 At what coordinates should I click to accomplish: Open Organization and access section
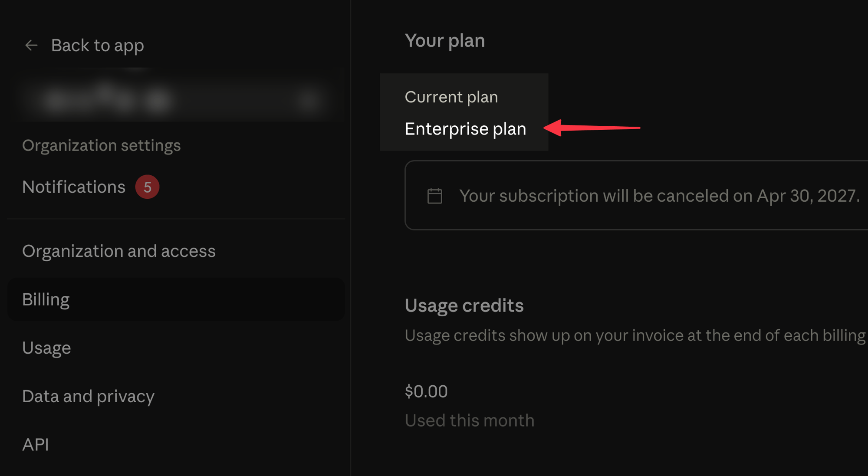(x=119, y=251)
